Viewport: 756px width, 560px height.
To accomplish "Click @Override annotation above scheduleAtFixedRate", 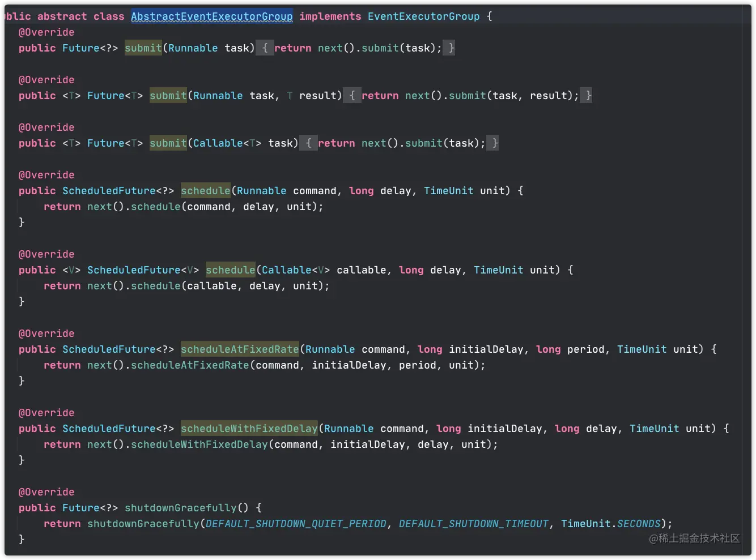I will [46, 334].
